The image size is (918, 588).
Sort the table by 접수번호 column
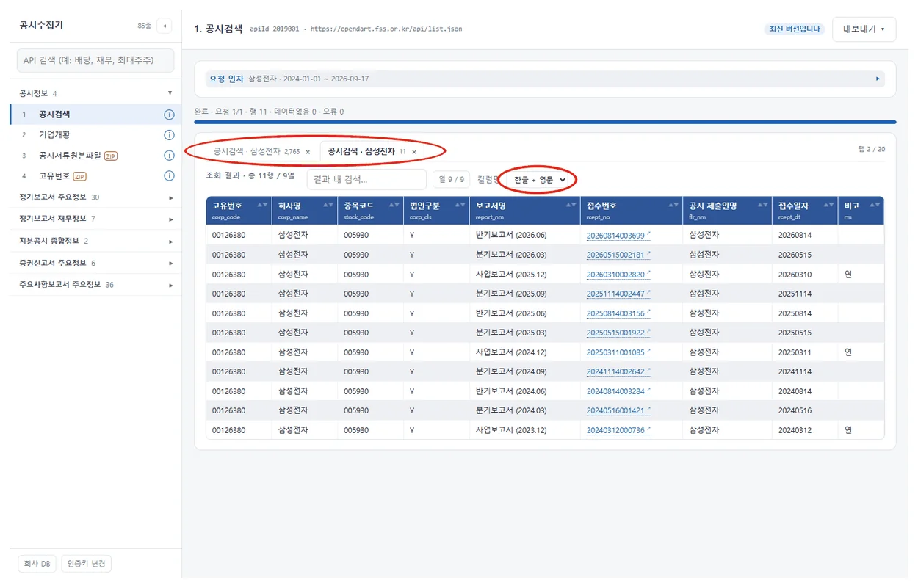tap(673, 206)
